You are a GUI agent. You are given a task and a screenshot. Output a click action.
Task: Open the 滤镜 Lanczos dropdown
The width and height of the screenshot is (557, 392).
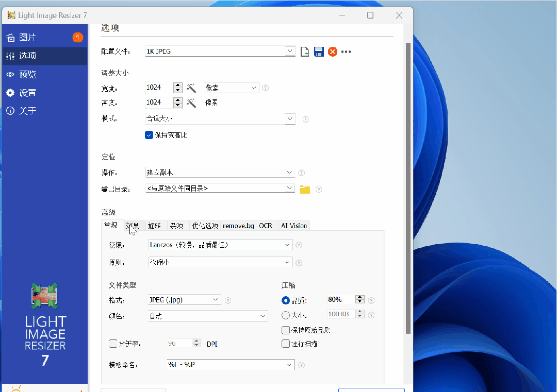point(220,245)
